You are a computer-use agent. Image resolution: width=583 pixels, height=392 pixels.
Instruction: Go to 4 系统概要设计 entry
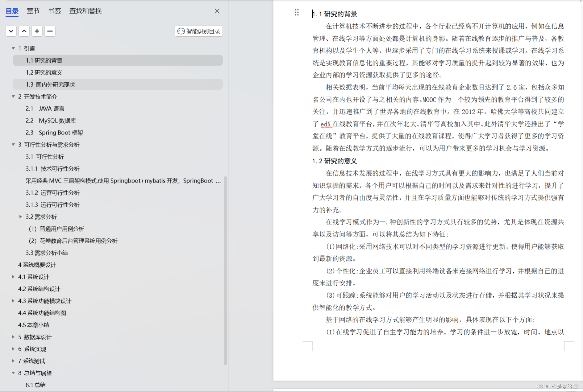point(37,265)
